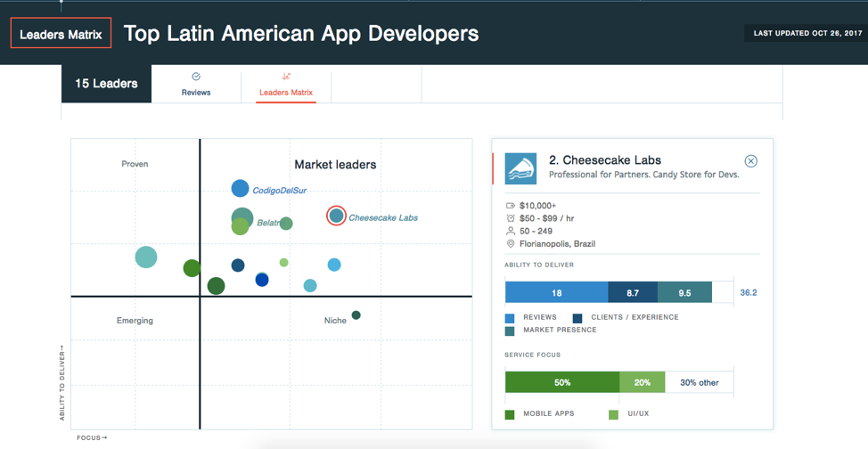Click the lone dark green bubble in Niche quadrant
The height and width of the screenshot is (449, 868).
click(356, 315)
